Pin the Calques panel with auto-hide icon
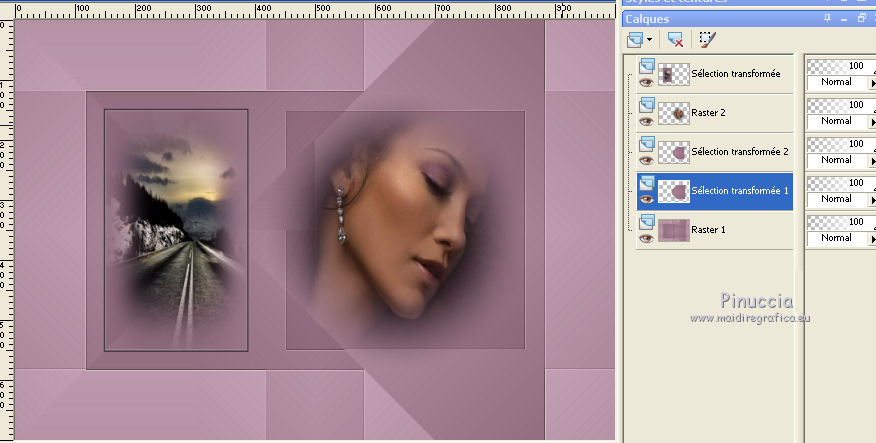 point(827,18)
